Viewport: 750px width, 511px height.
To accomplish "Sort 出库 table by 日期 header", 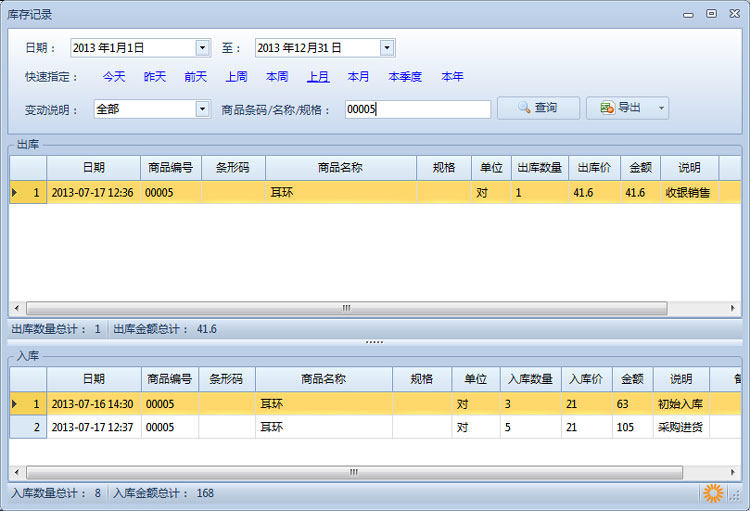I will pyautogui.click(x=94, y=168).
